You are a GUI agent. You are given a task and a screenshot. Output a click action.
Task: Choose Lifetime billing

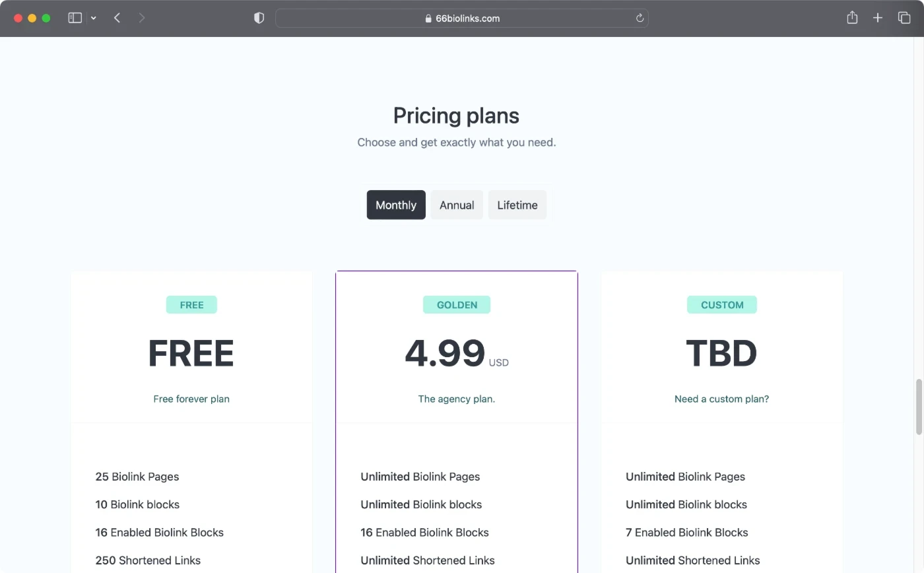point(517,205)
